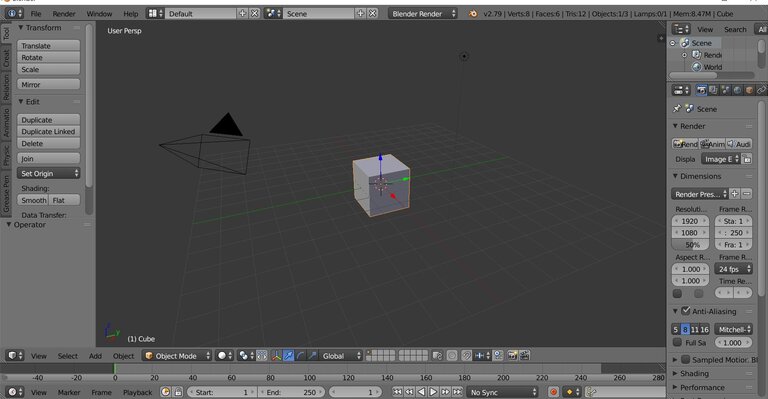
Task: Select the translate manipulator arrow icon
Action: [288, 356]
